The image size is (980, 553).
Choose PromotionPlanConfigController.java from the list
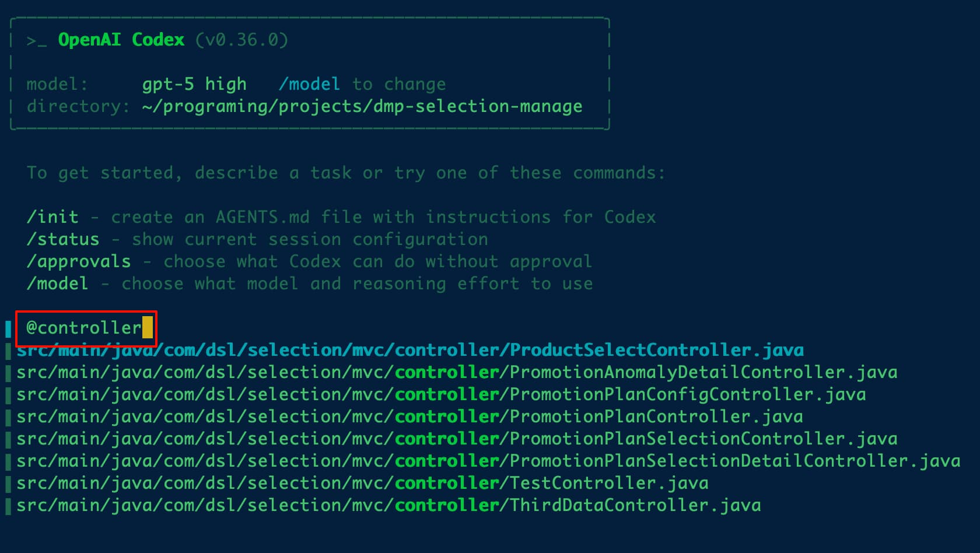441,394
